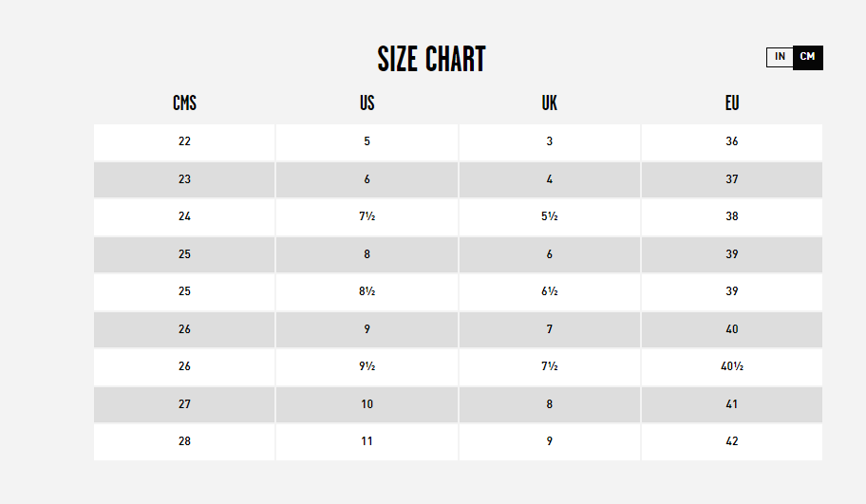Click EU size 42 cell
The width and height of the screenshot is (866, 504).
click(732, 442)
